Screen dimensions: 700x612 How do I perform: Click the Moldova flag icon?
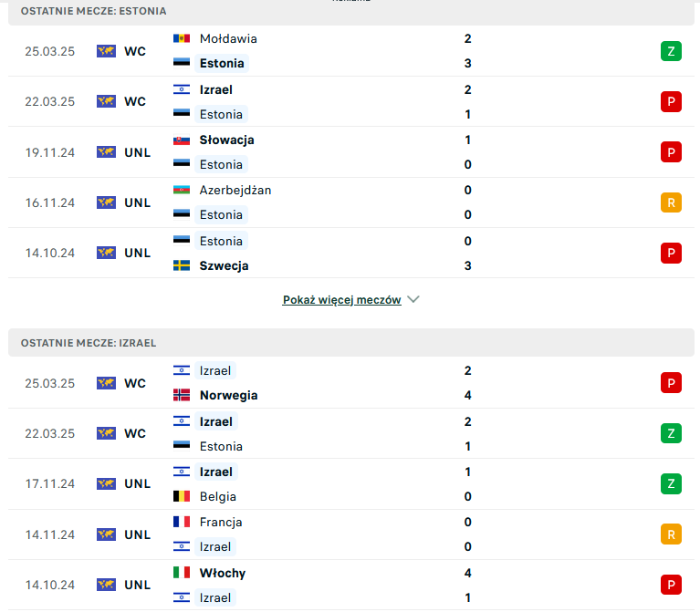click(182, 39)
